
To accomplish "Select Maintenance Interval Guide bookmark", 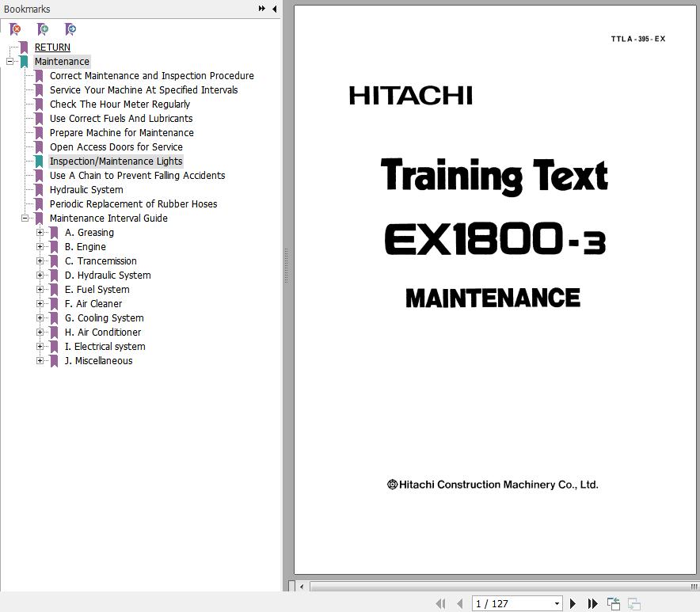I will pyautogui.click(x=108, y=219).
